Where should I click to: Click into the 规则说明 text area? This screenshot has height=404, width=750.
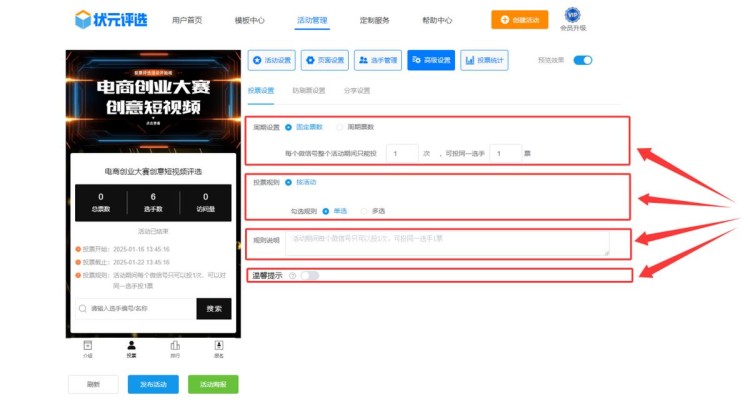coord(455,242)
